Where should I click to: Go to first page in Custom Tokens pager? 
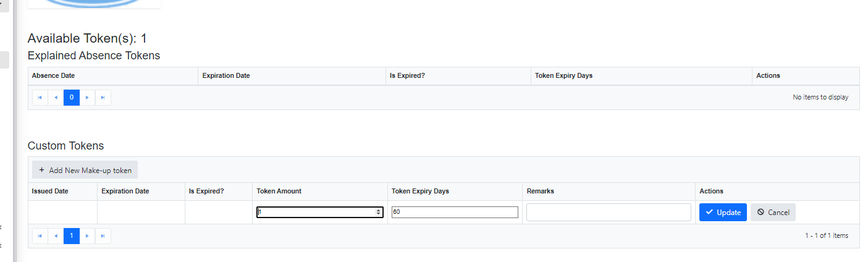tap(40, 236)
